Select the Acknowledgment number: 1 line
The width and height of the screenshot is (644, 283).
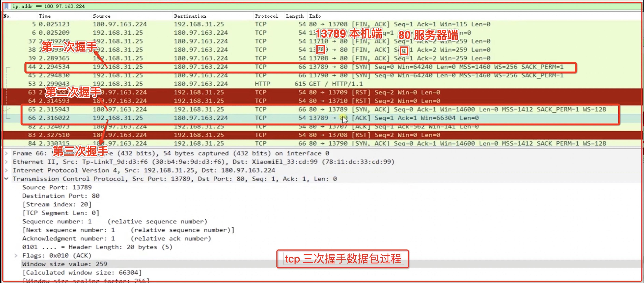(x=117, y=238)
